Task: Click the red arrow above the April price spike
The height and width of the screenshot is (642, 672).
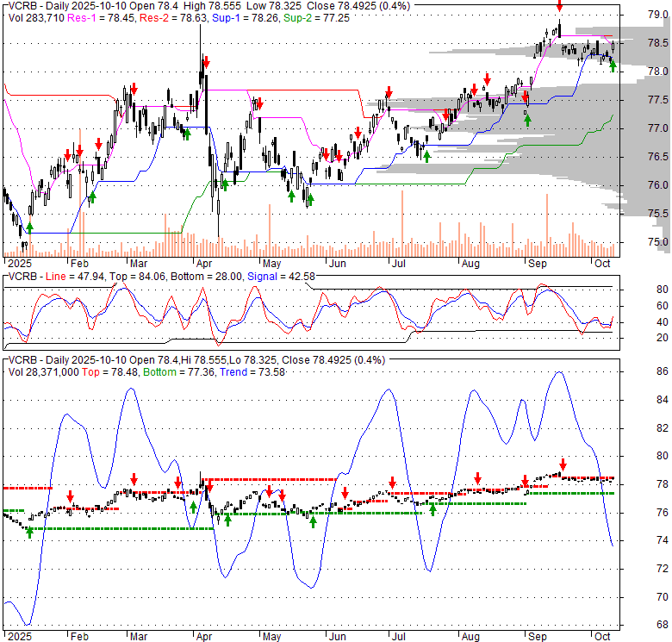Action: 205,61
